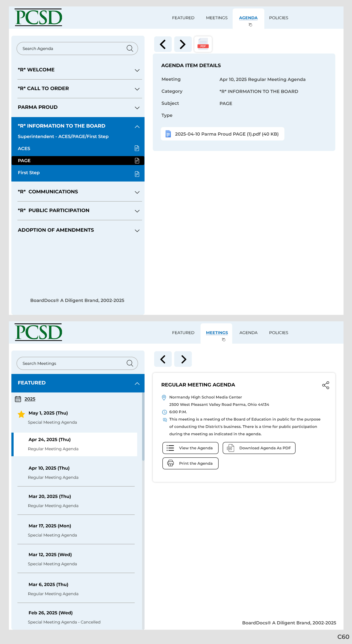The width and height of the screenshot is (352, 644).
Task: Open MEETINGS tab on the Agenda view
Action: click(x=217, y=18)
